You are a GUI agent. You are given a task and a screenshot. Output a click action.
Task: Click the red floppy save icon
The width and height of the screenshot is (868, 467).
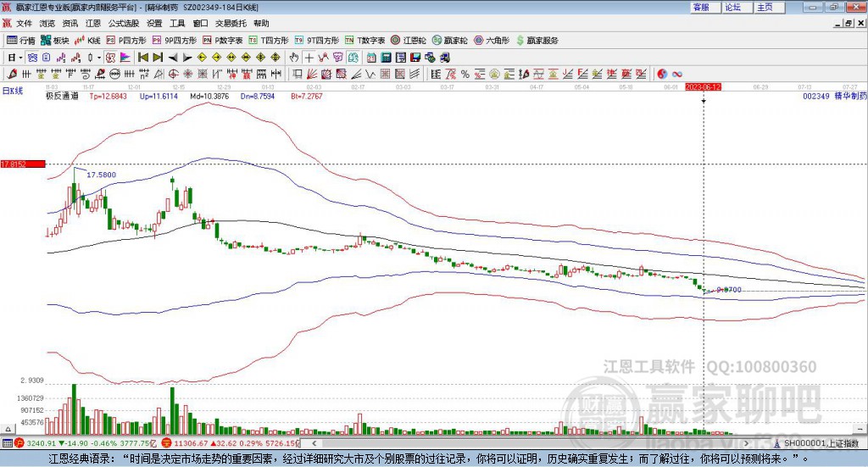click(x=415, y=58)
